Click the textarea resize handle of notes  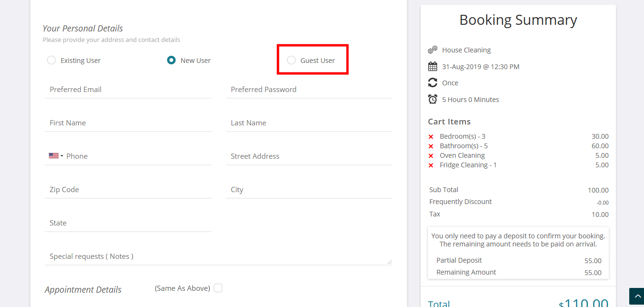pyautogui.click(x=390, y=262)
